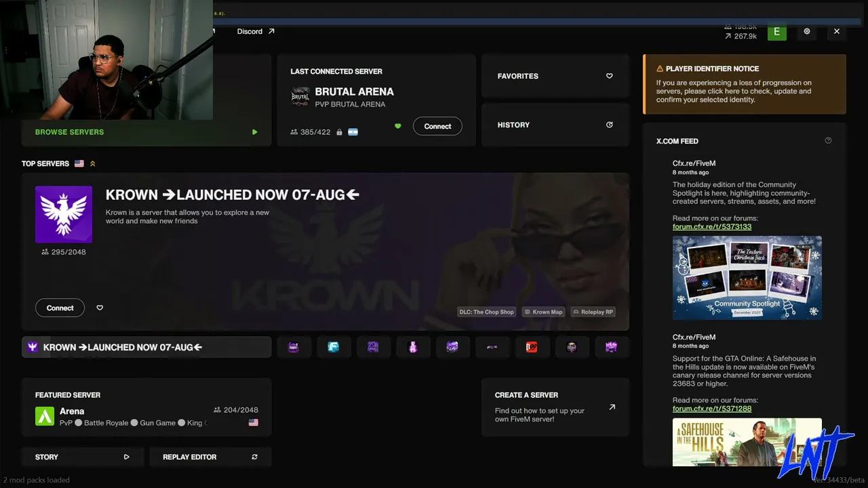Open the BRUTAL ARENA last connected server title
Screen dimensions: 868x488
pyautogui.click(x=354, y=91)
